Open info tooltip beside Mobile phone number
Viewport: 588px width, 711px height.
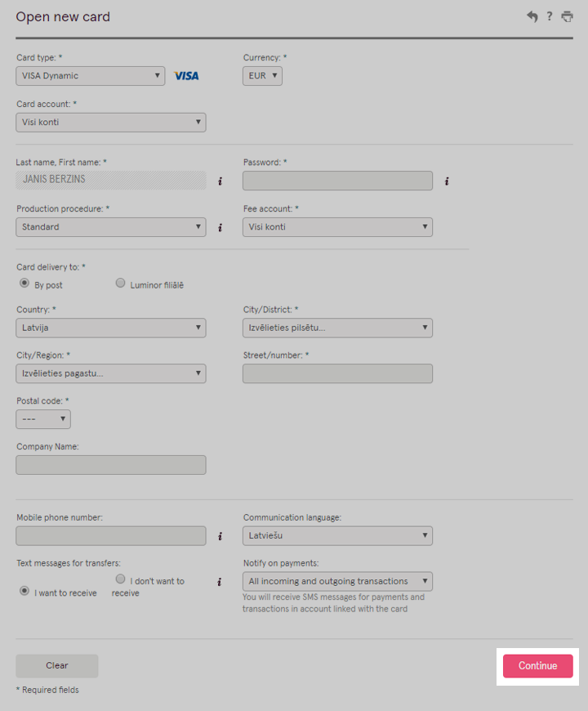click(220, 537)
